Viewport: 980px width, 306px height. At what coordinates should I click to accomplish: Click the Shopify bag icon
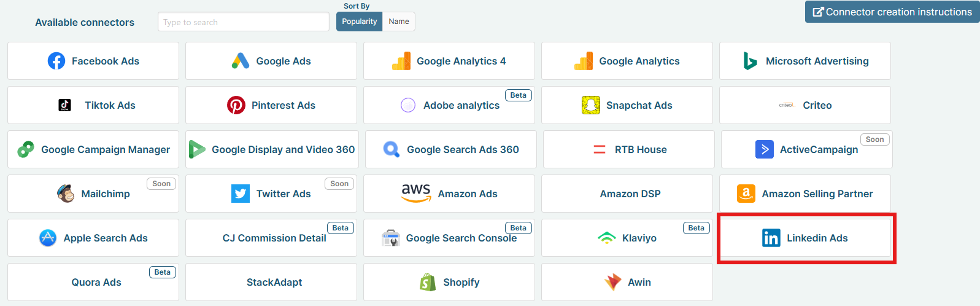(x=428, y=282)
